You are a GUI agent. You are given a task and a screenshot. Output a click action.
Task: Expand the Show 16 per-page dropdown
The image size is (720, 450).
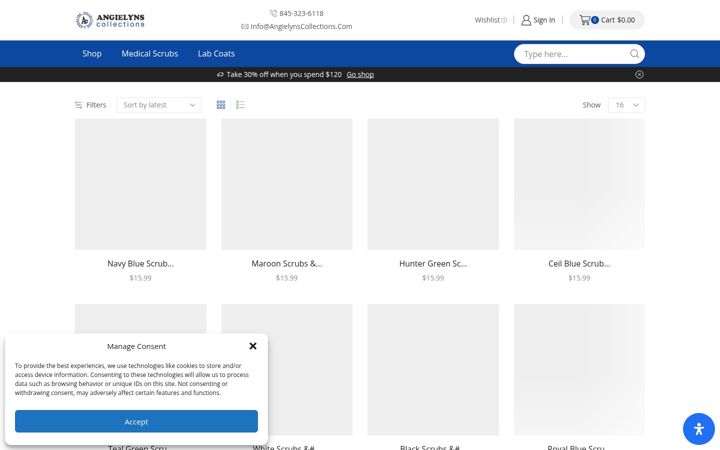pyautogui.click(x=626, y=105)
